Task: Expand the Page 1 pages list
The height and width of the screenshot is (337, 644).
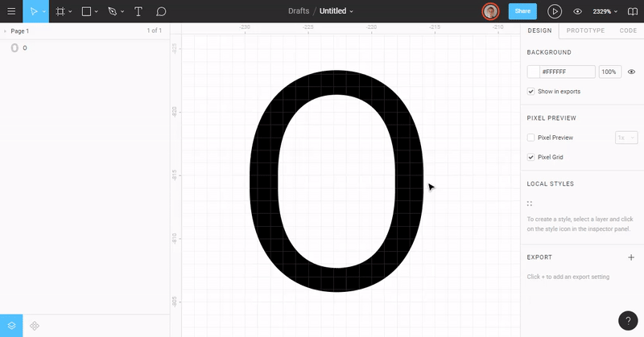Action: coord(6,31)
